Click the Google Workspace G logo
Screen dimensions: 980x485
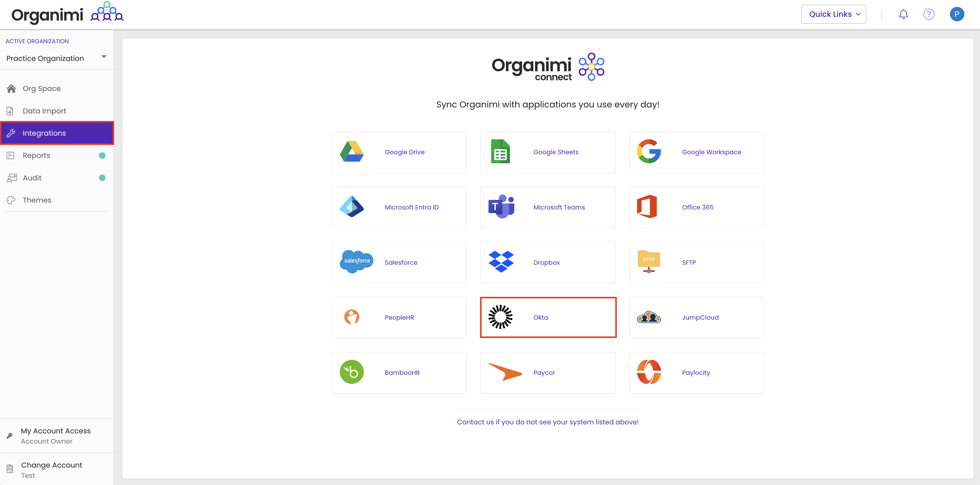click(x=649, y=151)
